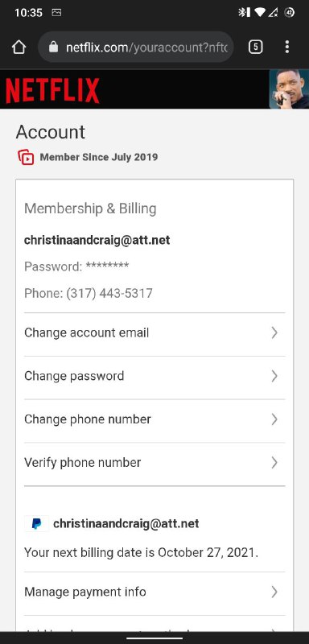
Task: Click the Netflix logo
Action: [52, 90]
